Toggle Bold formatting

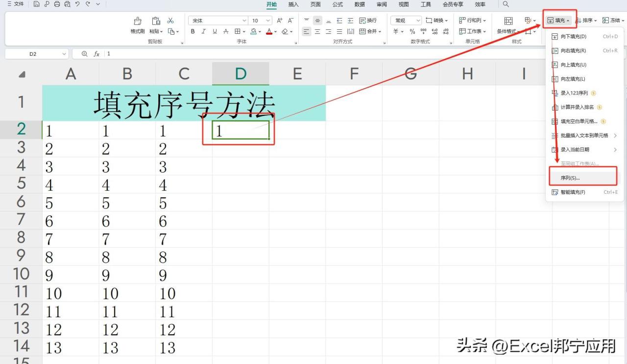point(193,31)
